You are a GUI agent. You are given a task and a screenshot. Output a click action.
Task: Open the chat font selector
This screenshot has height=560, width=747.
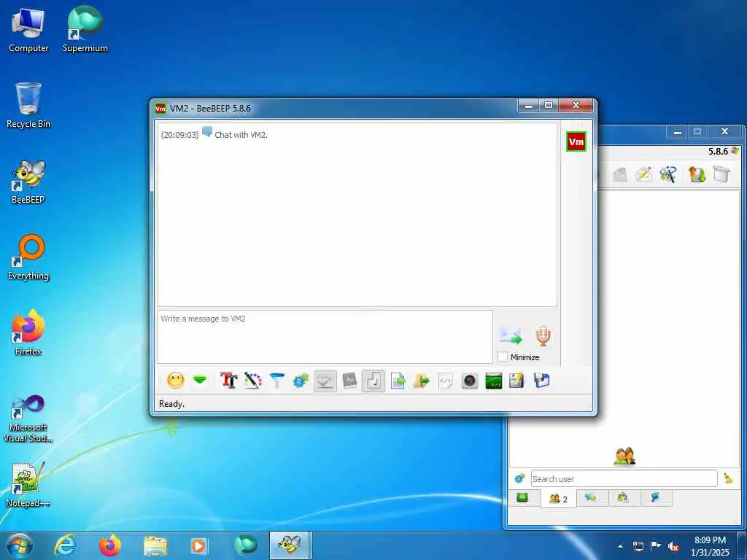click(228, 381)
